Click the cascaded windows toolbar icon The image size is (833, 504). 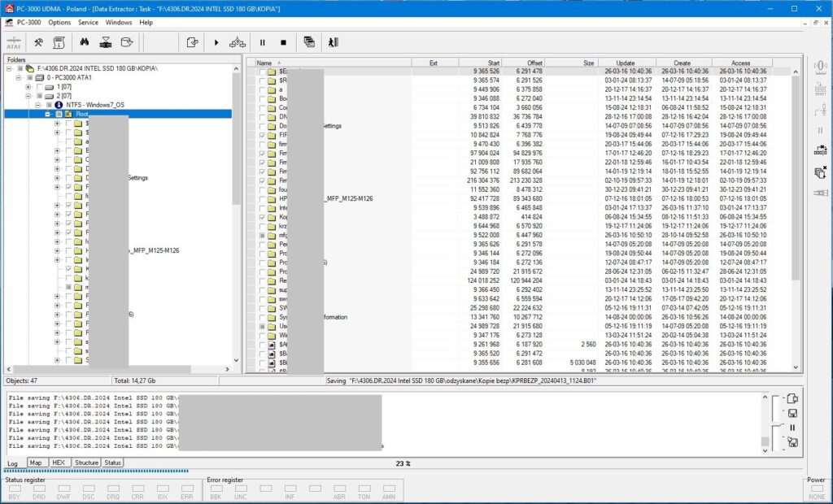pyautogui.click(x=309, y=42)
